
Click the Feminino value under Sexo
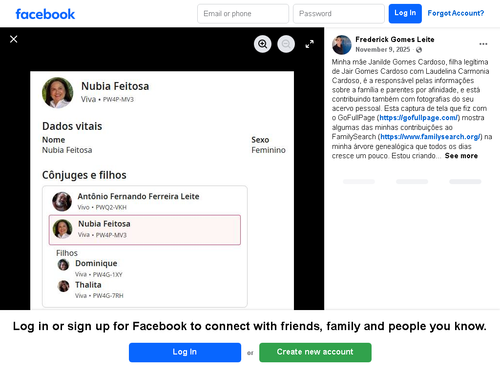[268, 150]
